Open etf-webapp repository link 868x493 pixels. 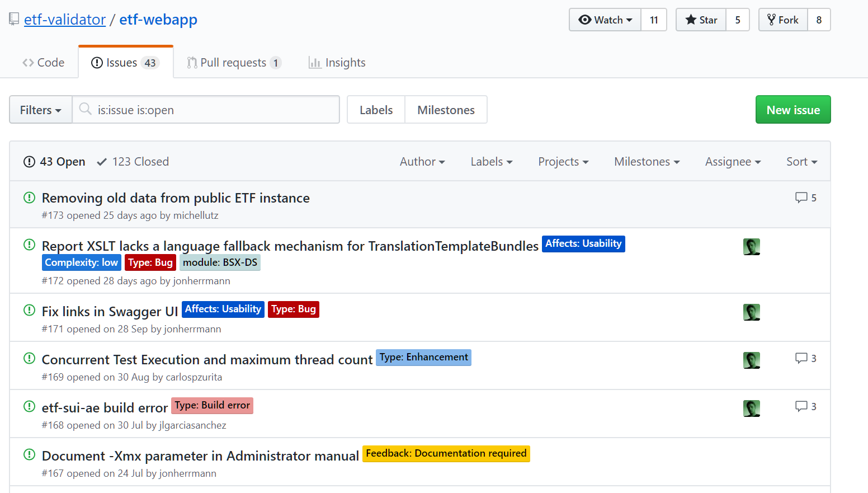tap(158, 20)
